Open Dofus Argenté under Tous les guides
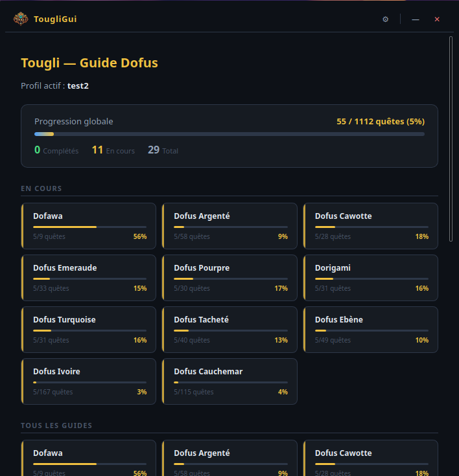459x476 pixels. pos(230,458)
